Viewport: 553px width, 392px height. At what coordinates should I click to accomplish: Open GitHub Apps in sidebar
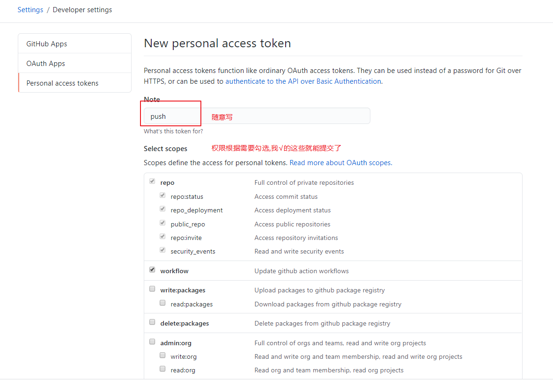tap(47, 44)
